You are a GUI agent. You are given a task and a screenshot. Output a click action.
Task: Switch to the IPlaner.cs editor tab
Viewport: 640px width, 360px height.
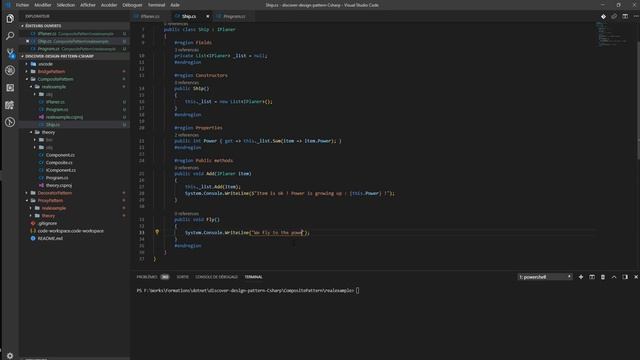pyautogui.click(x=150, y=16)
